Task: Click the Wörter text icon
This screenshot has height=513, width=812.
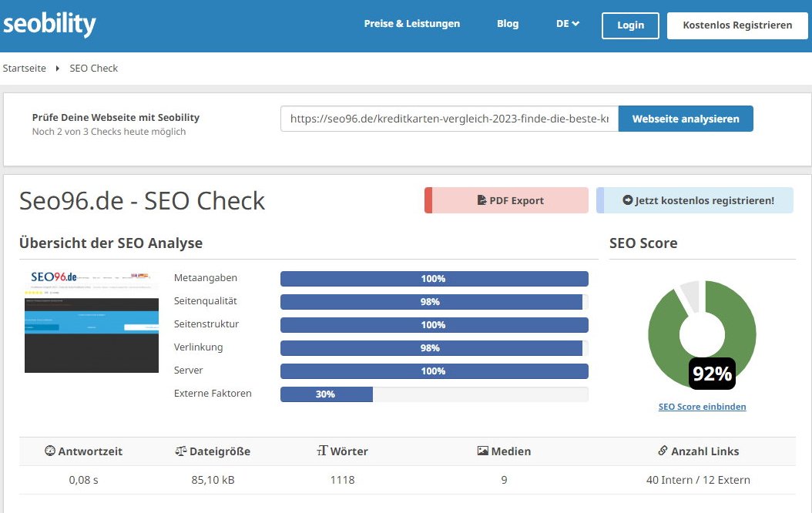Action: pyautogui.click(x=322, y=451)
